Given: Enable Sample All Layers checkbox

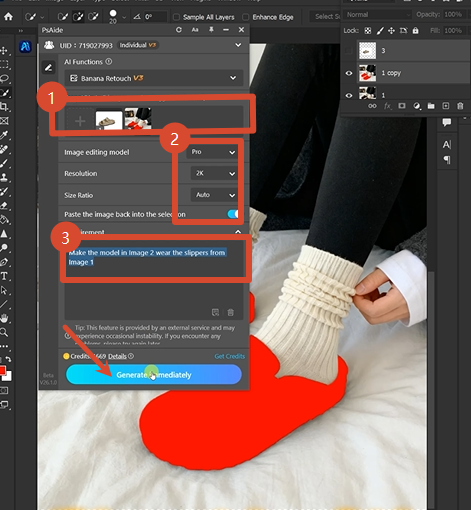Looking at the screenshot, I should (177, 17).
